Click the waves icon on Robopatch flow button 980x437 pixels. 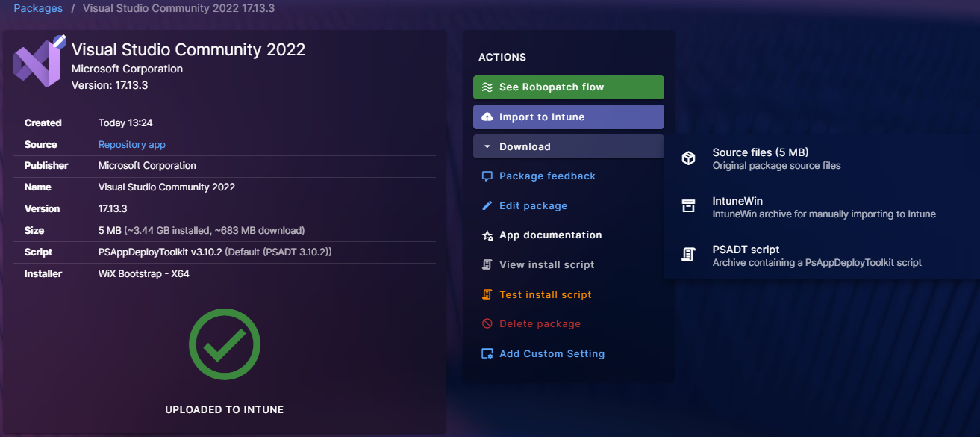[487, 87]
